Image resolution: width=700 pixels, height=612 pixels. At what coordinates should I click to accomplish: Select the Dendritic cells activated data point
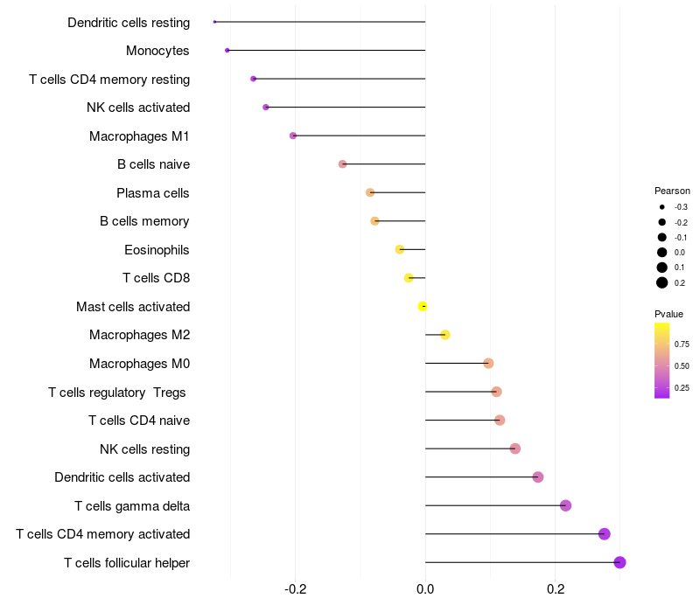(538, 477)
